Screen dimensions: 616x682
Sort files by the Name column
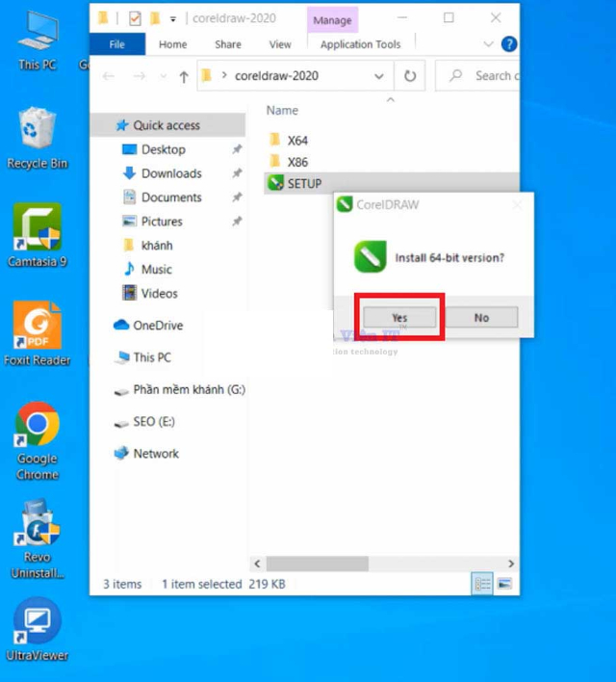pos(282,111)
